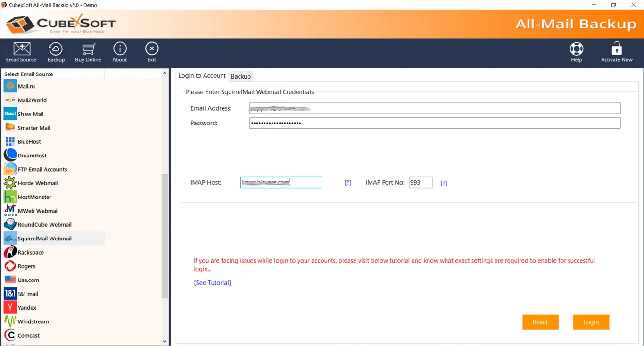This screenshot has height=346, width=644.
Task: Click the Reset button
Action: (x=540, y=322)
